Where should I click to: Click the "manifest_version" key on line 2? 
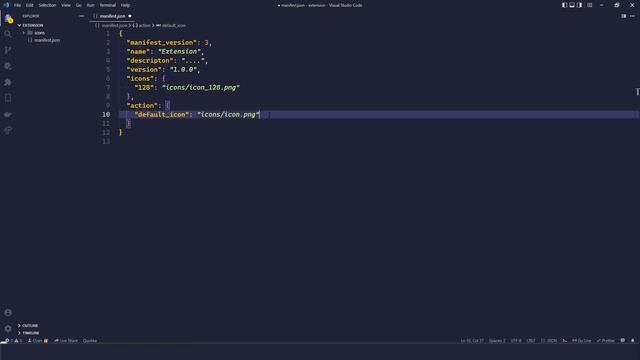[162, 42]
